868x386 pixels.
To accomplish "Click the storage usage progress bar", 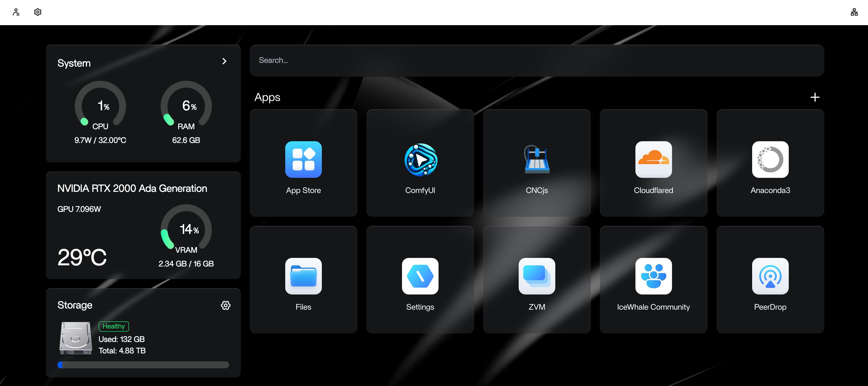I will (143, 365).
